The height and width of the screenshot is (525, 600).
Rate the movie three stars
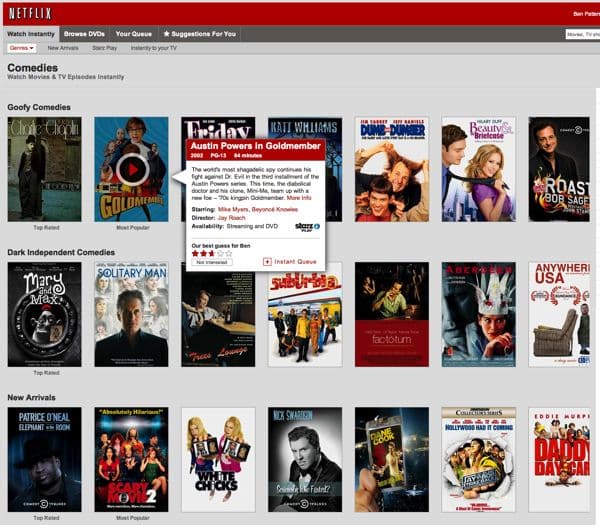212,253
